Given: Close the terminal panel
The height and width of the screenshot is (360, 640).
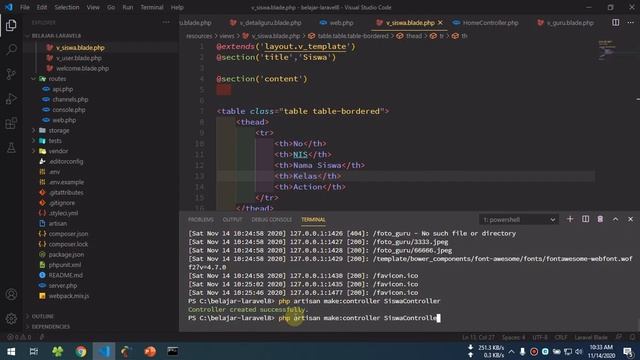Looking at the screenshot, I should click(x=630, y=219).
